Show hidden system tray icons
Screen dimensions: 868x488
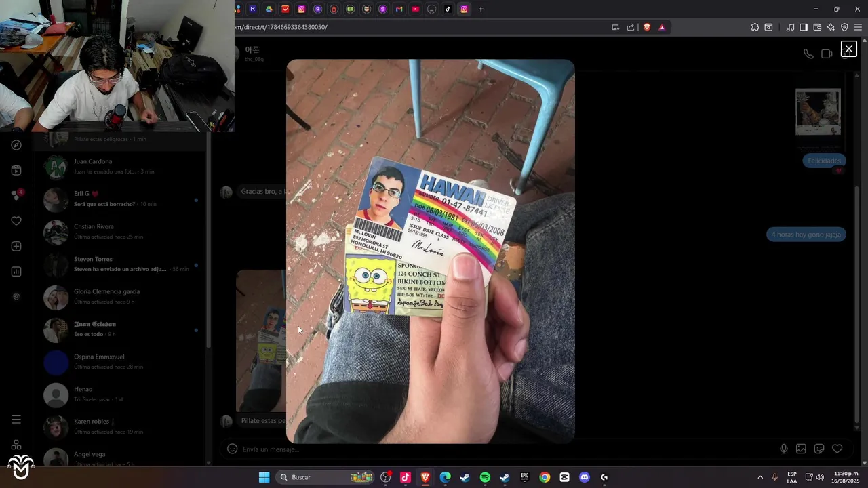coord(759,477)
